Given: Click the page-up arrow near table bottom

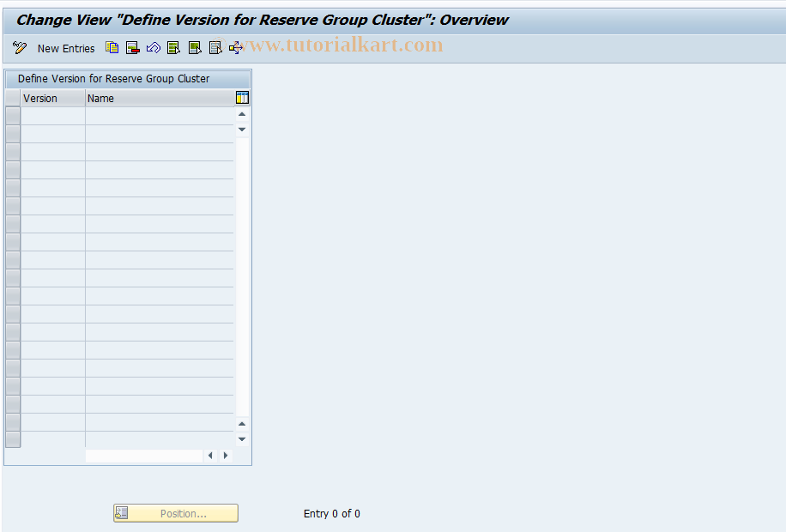Looking at the screenshot, I should [x=242, y=424].
